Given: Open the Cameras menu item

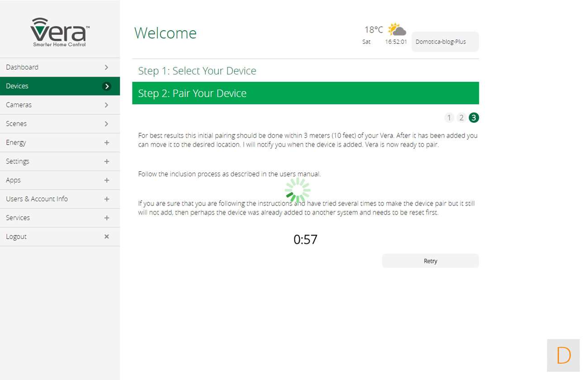Looking at the screenshot, I should pyautogui.click(x=19, y=105).
